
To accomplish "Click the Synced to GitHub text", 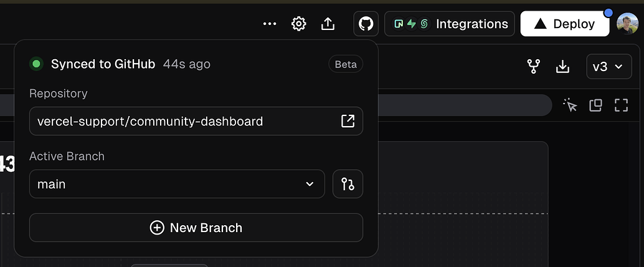I will [x=103, y=64].
